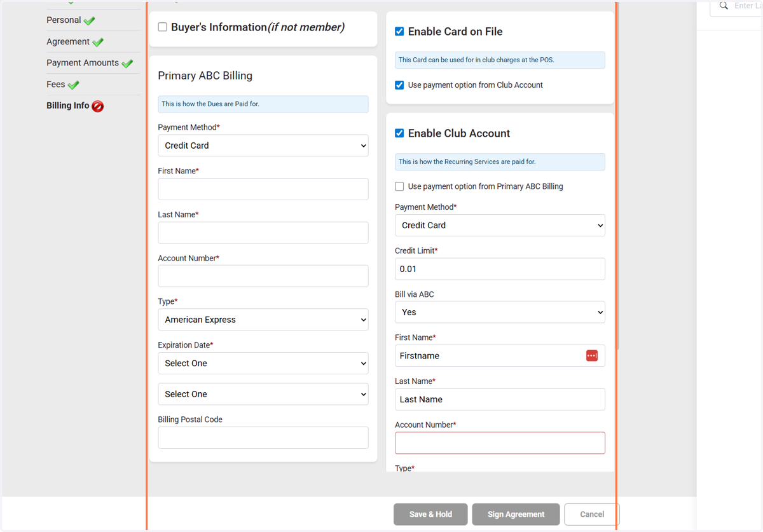Image resolution: width=763 pixels, height=532 pixels.
Task: Go to the Payment Amounts step
Action: [x=83, y=63]
